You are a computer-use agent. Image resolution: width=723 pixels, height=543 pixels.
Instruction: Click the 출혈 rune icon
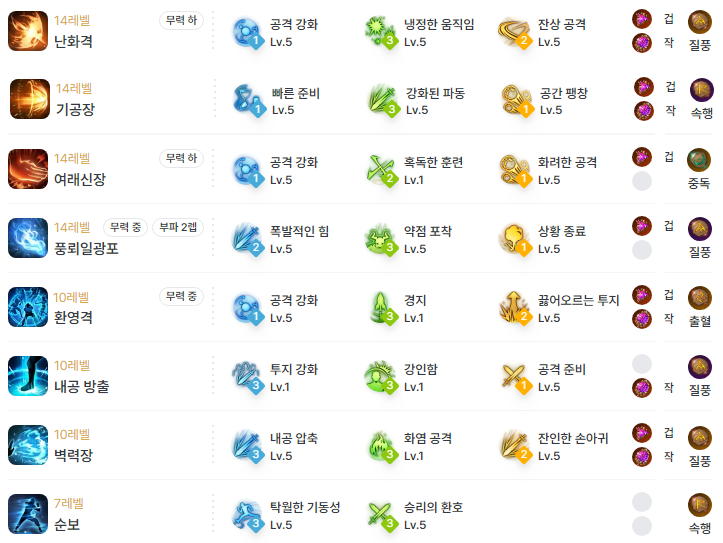(x=699, y=298)
